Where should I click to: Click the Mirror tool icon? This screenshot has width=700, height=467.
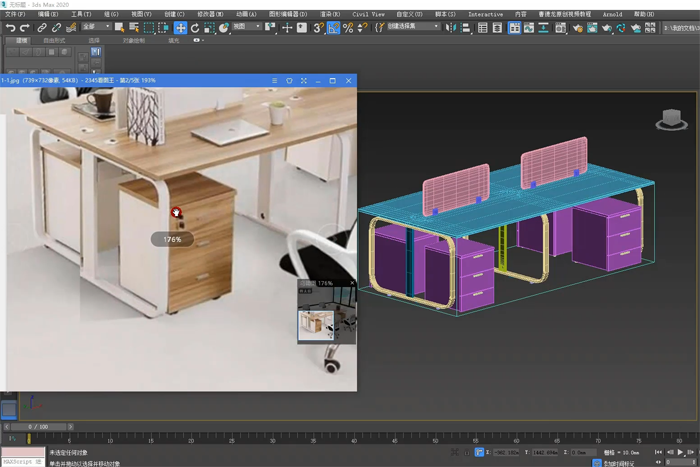click(x=451, y=28)
